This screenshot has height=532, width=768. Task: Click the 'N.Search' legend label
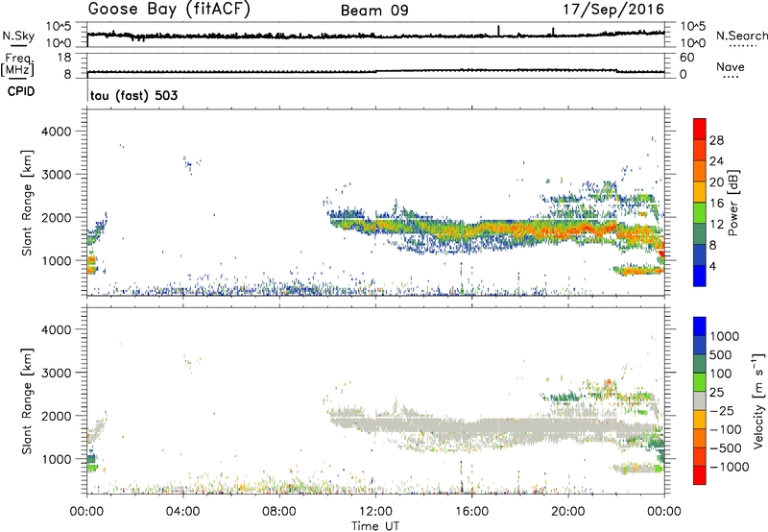[x=741, y=36]
